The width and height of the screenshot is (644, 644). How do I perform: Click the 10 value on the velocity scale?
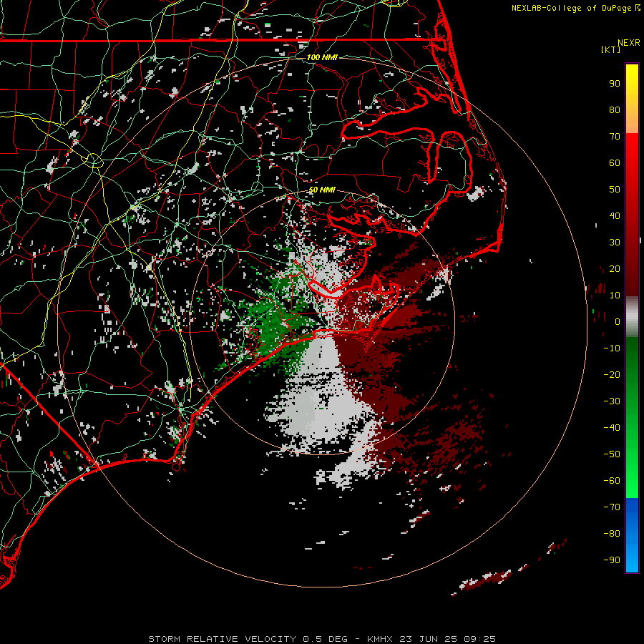click(615, 296)
